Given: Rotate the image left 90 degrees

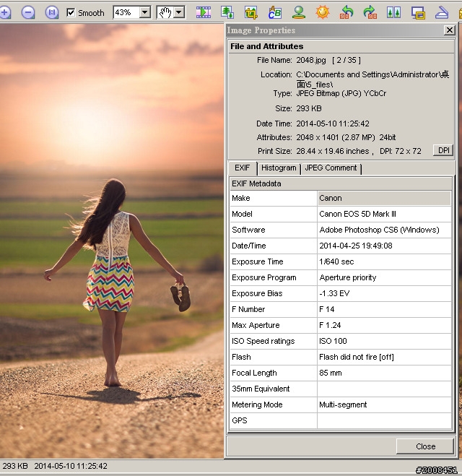Looking at the screenshot, I should (346, 12).
